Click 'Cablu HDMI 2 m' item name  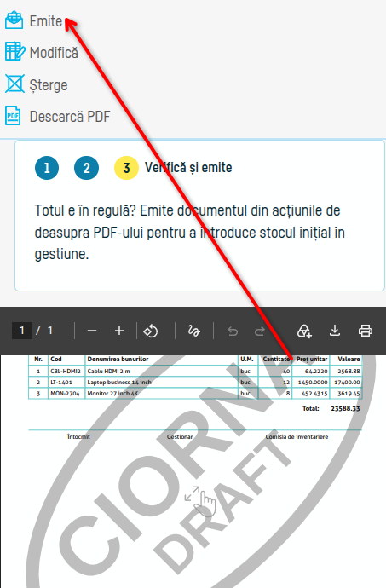(109, 372)
